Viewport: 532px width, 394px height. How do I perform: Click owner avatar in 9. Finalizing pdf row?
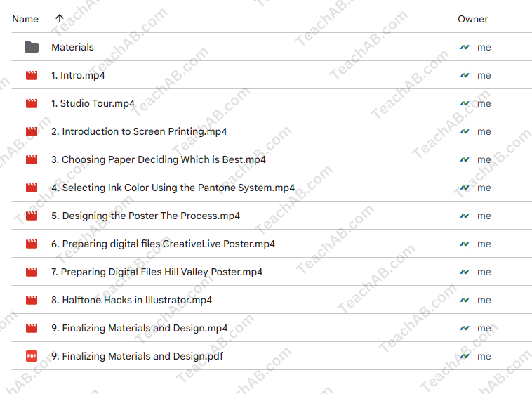465,356
